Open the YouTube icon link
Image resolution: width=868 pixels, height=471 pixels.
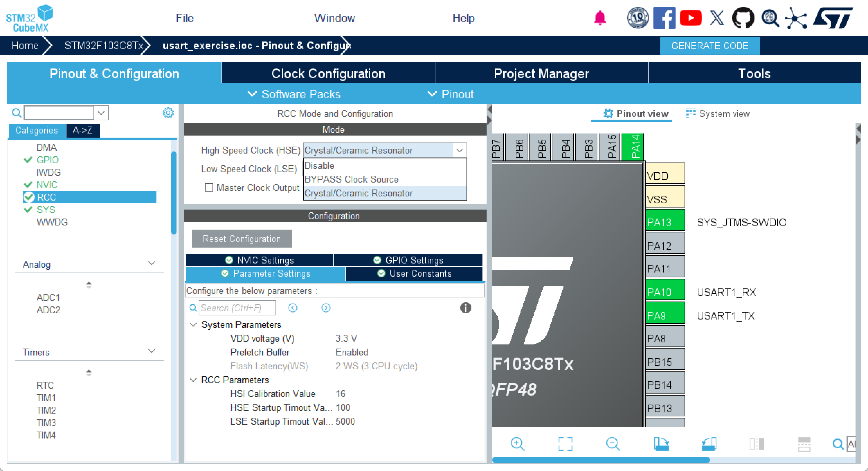tap(690, 18)
